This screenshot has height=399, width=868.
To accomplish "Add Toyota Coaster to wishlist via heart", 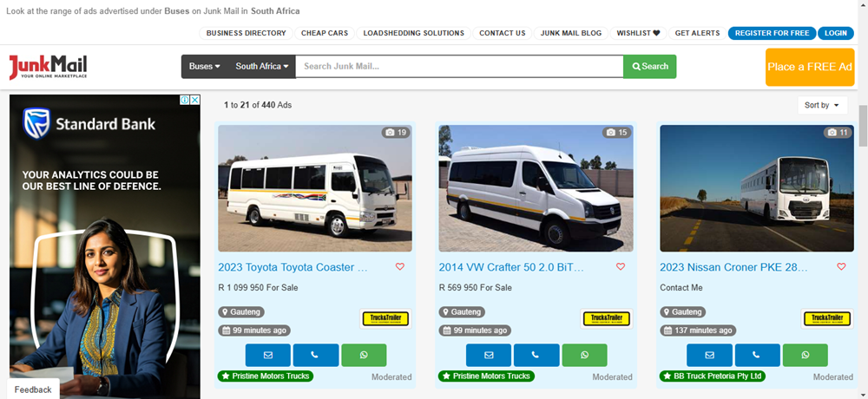I will pos(399,267).
